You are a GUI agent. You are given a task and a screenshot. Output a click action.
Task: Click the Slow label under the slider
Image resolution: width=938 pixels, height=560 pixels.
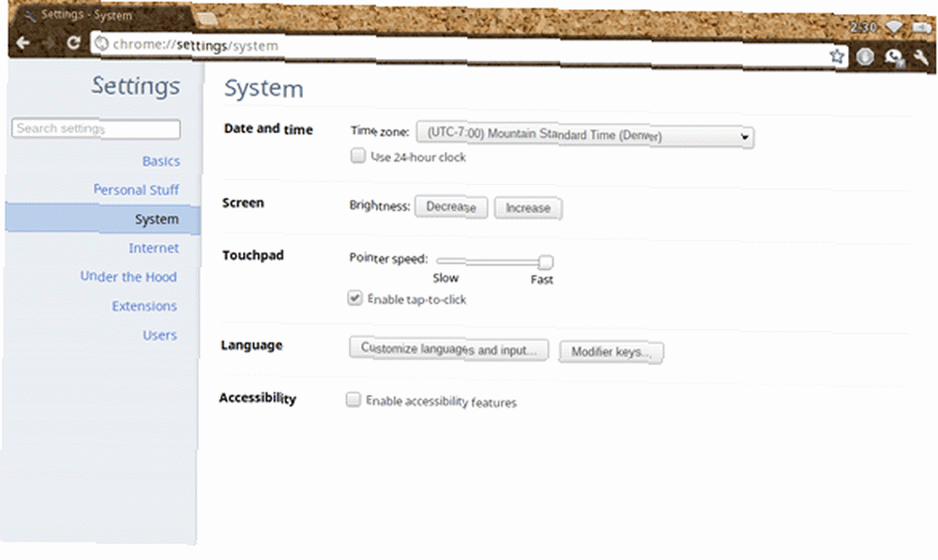(x=446, y=279)
